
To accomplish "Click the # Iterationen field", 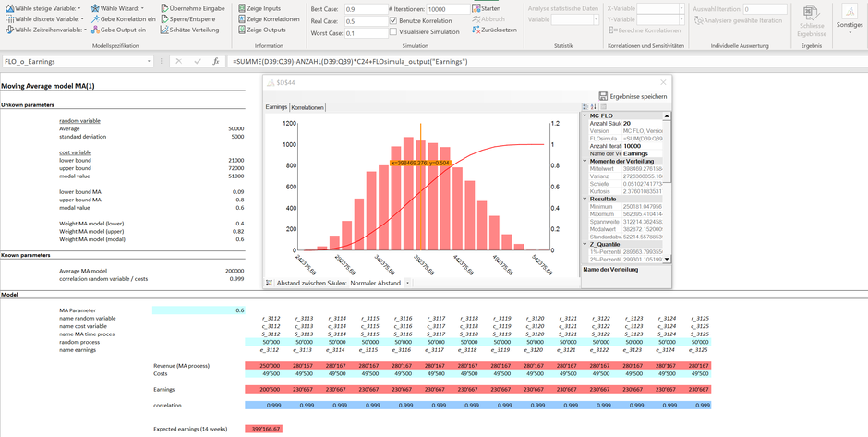I will tap(447, 9).
